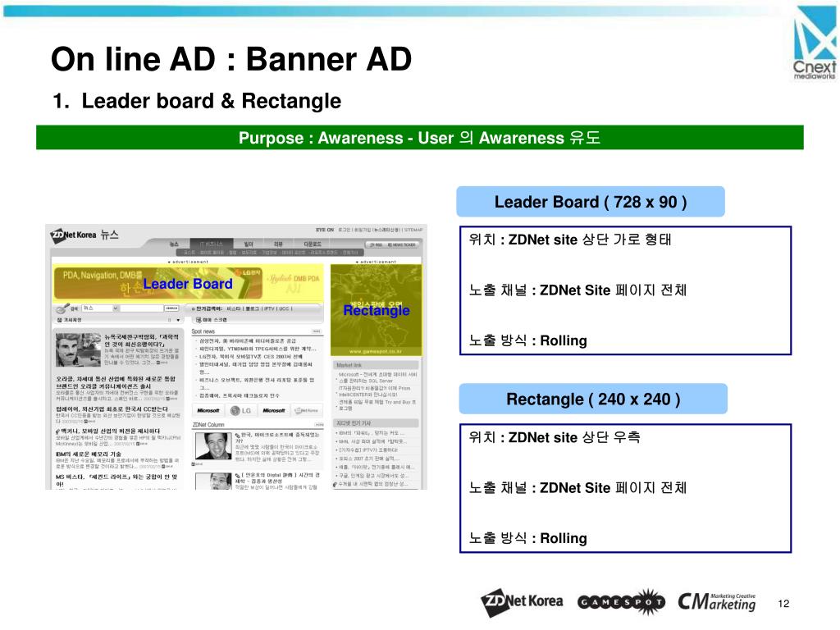
Task: Click the gamespot URL under Rectangle ad
Action: tap(376, 352)
